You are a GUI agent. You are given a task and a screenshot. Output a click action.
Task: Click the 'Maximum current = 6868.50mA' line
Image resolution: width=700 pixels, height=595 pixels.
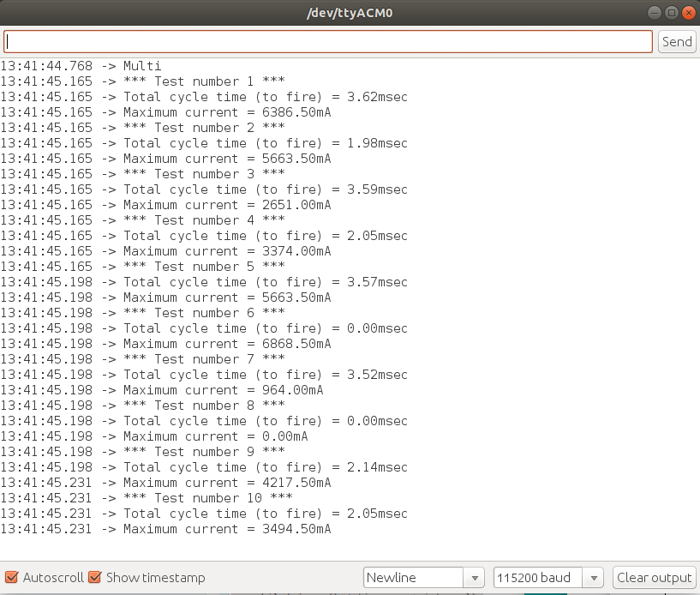tap(227, 344)
